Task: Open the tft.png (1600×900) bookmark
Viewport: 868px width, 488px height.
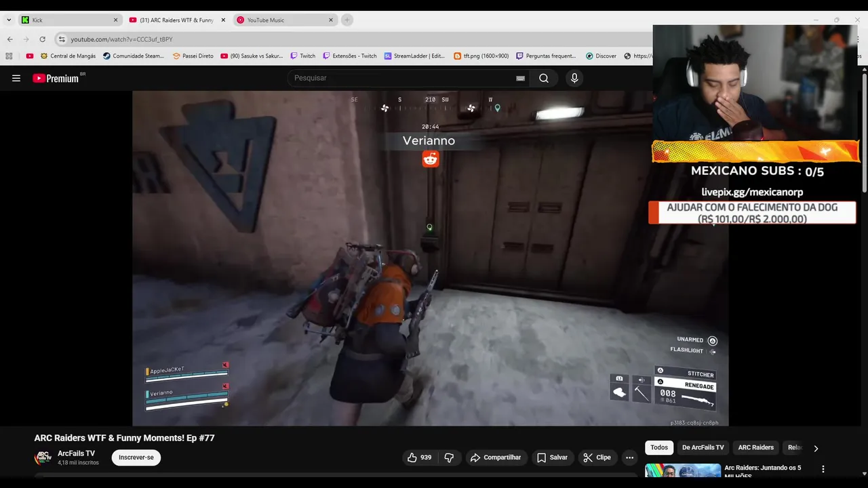Action: coord(481,56)
